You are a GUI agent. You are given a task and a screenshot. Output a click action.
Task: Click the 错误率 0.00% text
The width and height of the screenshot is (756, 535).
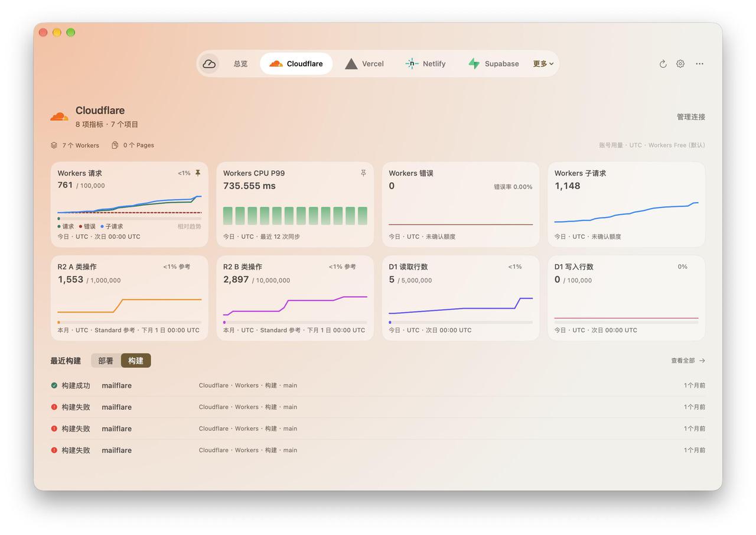[513, 187]
